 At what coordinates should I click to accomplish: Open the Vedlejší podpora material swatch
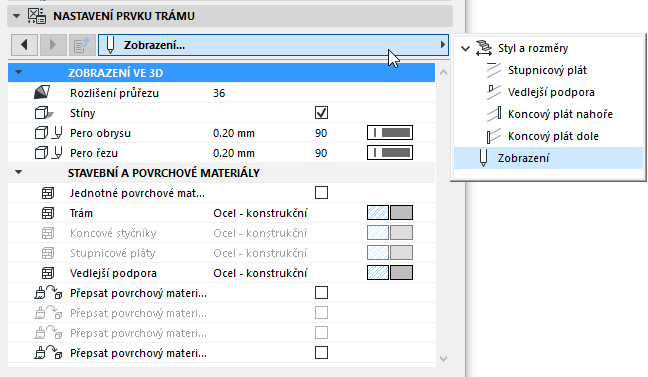tap(390, 272)
